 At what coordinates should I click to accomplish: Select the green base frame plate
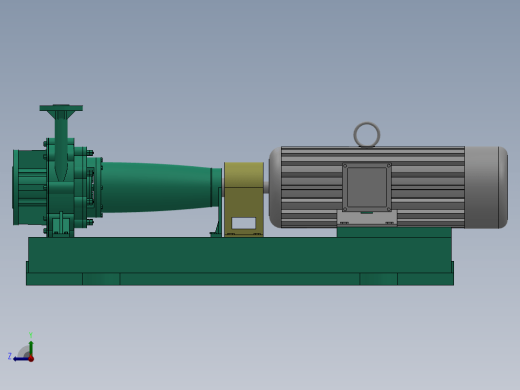tap(240, 261)
